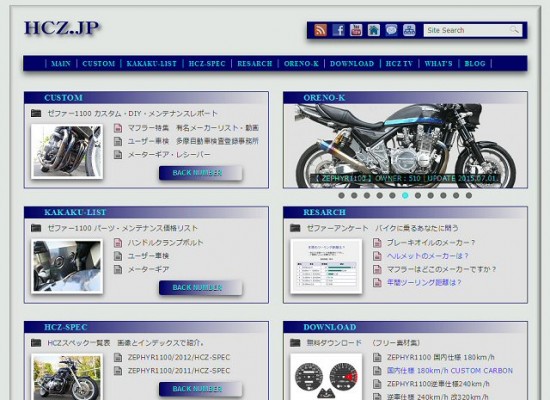Select the first slideshow dot
This screenshot has height=400, width=550.
341,195
